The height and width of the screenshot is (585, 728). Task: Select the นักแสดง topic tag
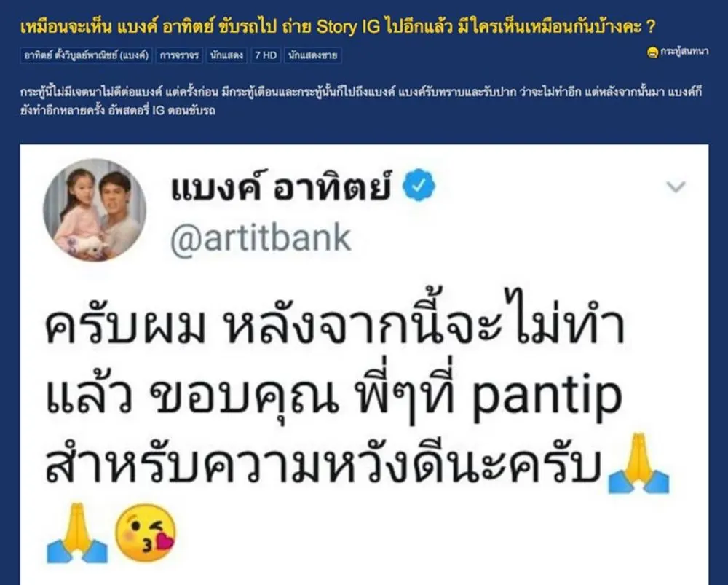[226, 55]
